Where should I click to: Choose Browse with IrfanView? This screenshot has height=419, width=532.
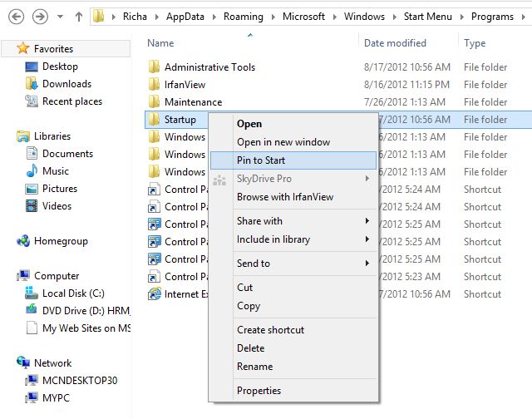[293, 197]
